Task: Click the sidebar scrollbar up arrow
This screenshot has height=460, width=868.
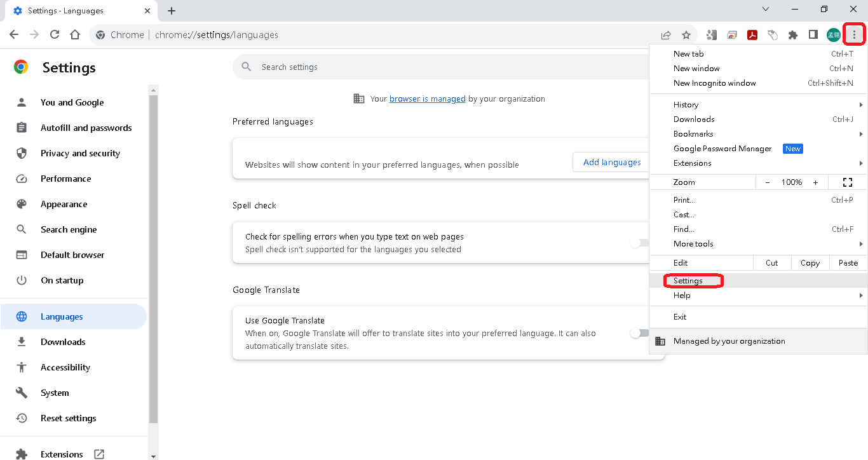Action: click(x=153, y=90)
